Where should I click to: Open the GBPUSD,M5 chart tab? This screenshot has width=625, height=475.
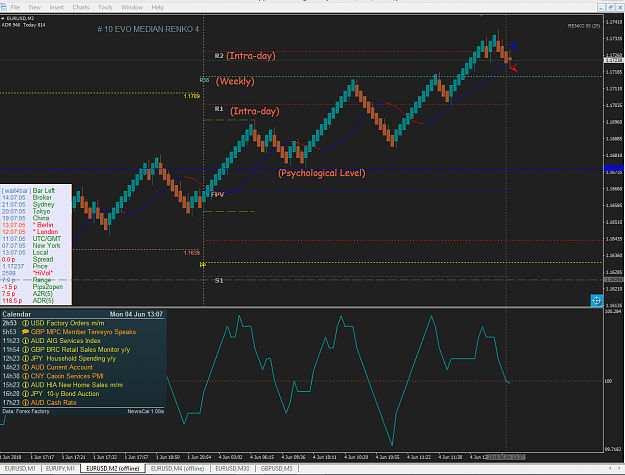tap(277, 468)
